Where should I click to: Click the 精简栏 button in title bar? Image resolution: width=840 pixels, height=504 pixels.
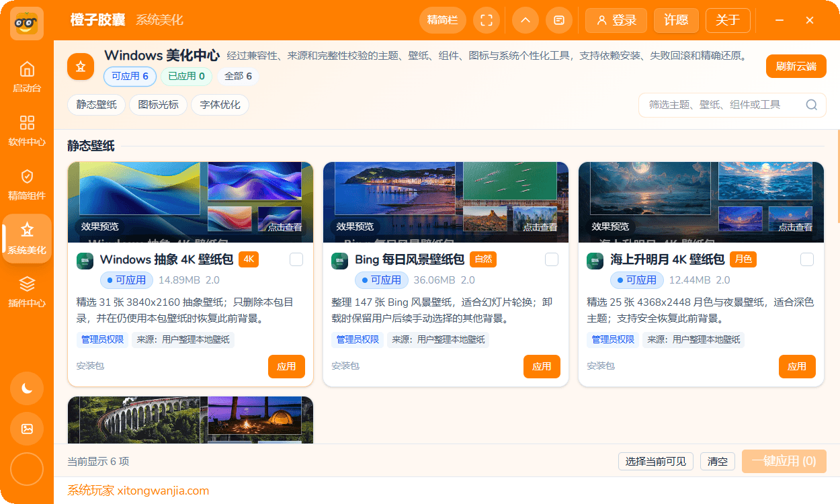click(x=442, y=20)
